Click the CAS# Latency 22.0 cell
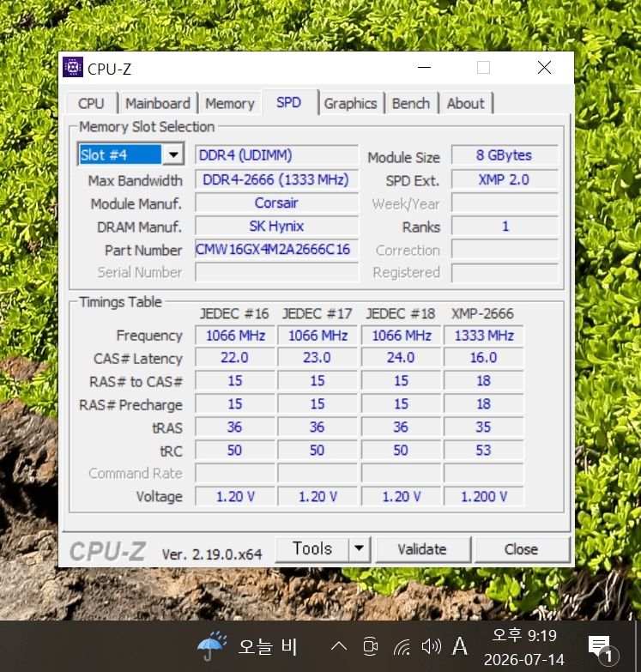This screenshot has height=672, width=641. coord(235,357)
